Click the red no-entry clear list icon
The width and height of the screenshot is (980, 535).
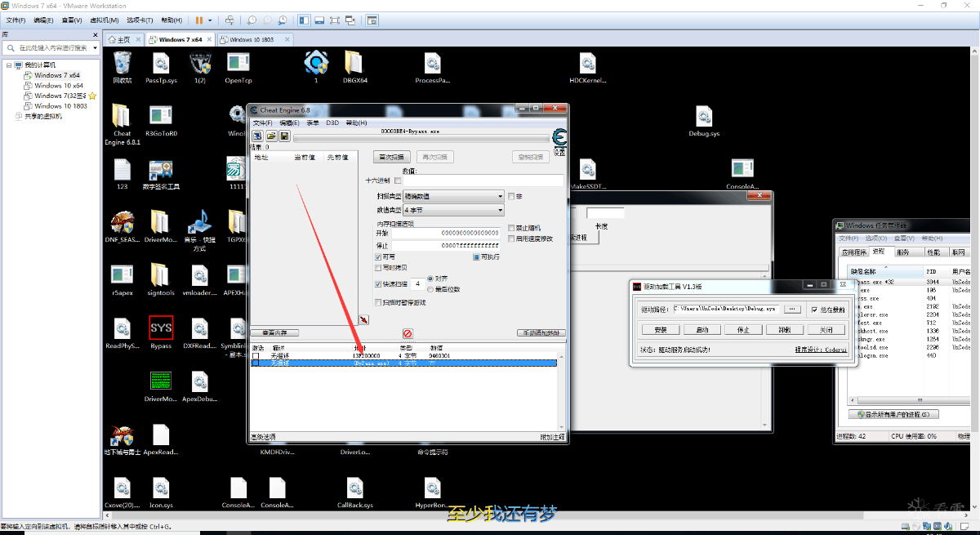coord(408,333)
